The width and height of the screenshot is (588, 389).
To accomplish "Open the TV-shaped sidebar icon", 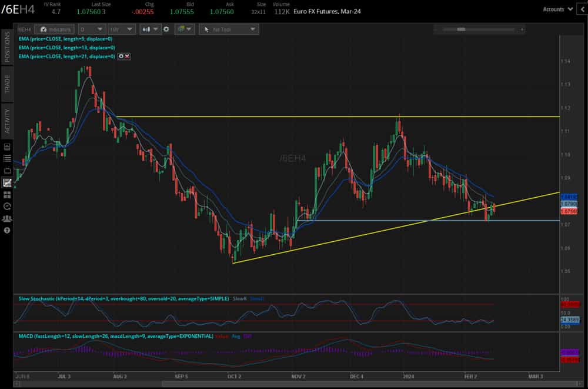I will [x=7, y=171].
